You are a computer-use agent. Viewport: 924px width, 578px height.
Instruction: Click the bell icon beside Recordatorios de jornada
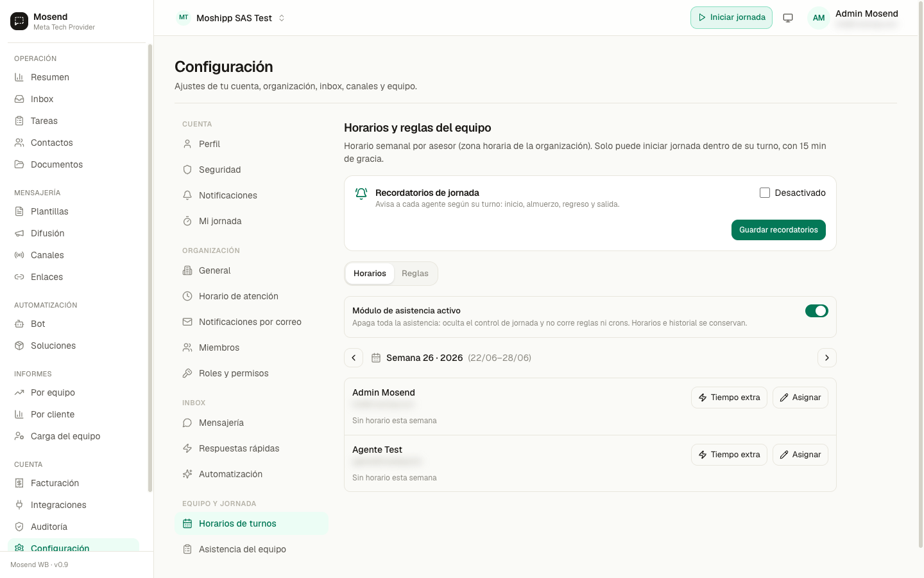tap(361, 193)
